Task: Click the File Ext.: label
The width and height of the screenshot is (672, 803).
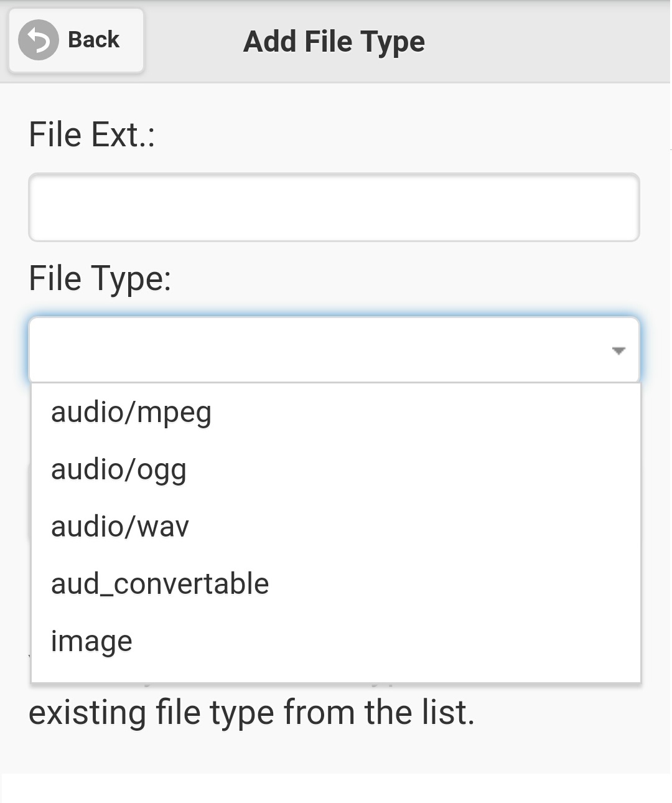Action: [92, 135]
